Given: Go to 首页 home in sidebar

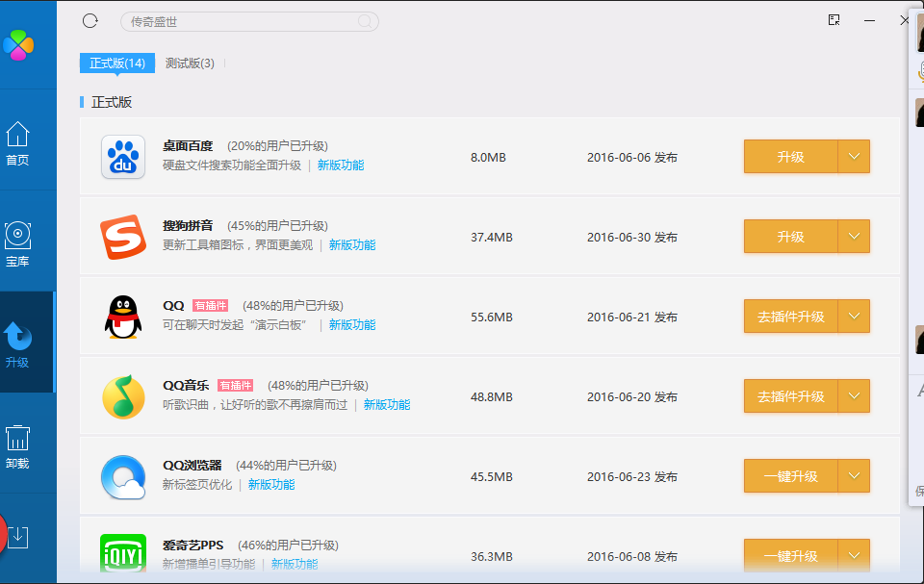Looking at the screenshot, I should click(17, 143).
